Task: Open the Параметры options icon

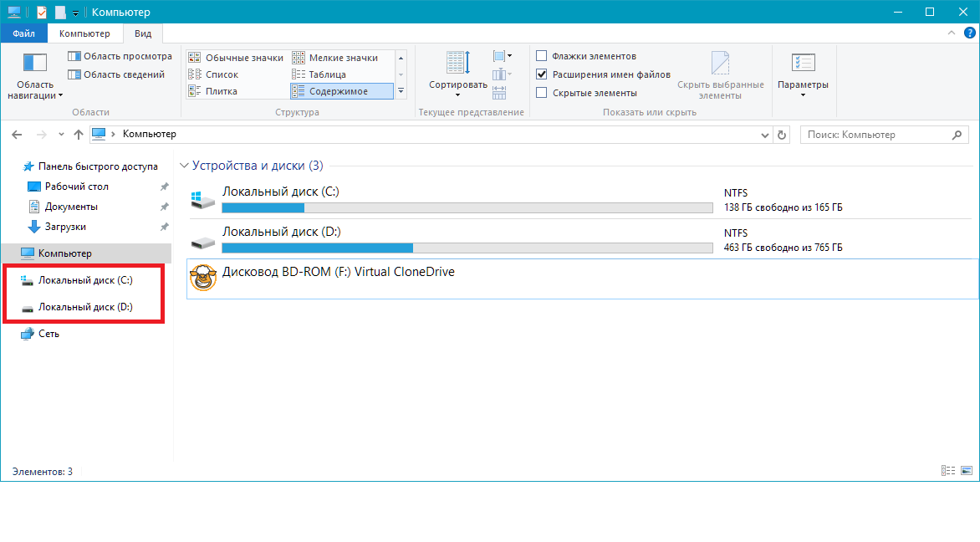Action: click(803, 64)
